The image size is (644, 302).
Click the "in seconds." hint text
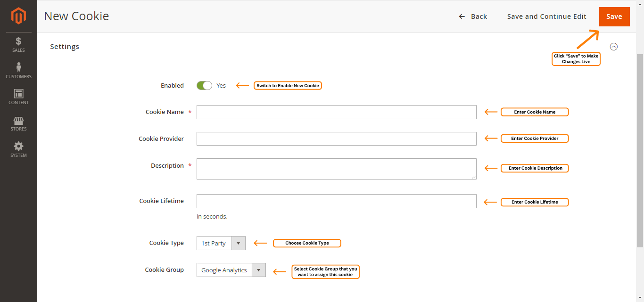212,217
